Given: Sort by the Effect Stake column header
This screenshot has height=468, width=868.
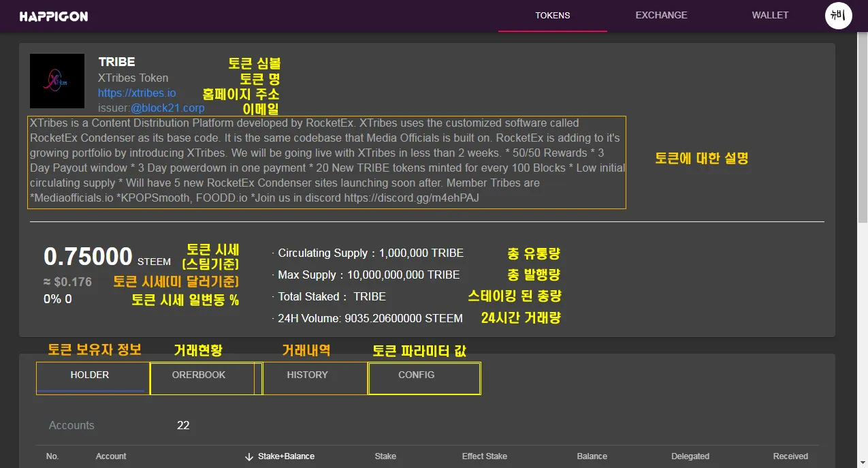Looking at the screenshot, I should [x=485, y=456].
